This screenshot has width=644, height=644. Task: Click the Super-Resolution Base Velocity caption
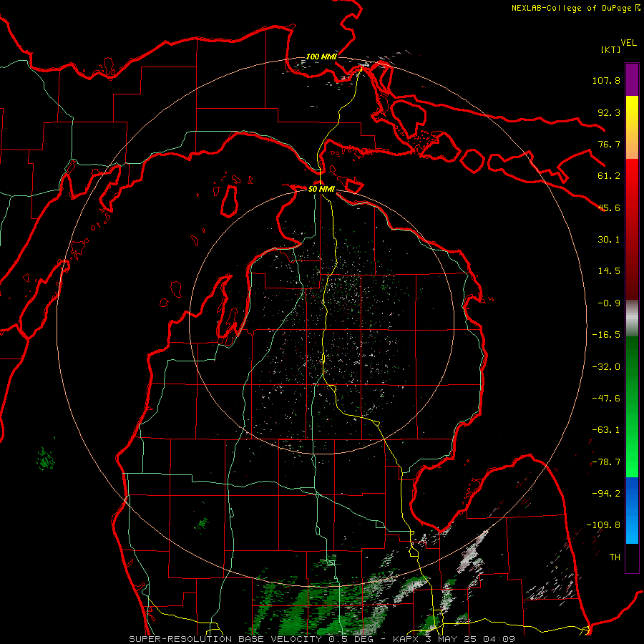(322, 639)
